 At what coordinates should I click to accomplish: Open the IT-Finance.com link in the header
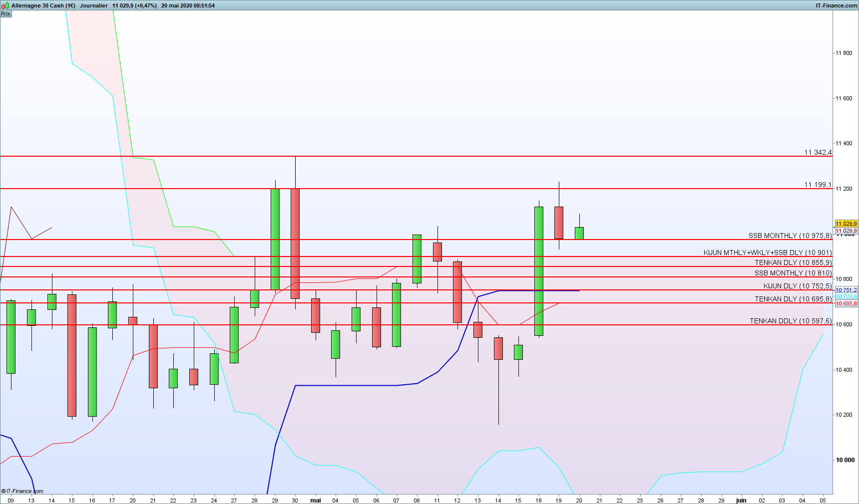click(x=837, y=5)
